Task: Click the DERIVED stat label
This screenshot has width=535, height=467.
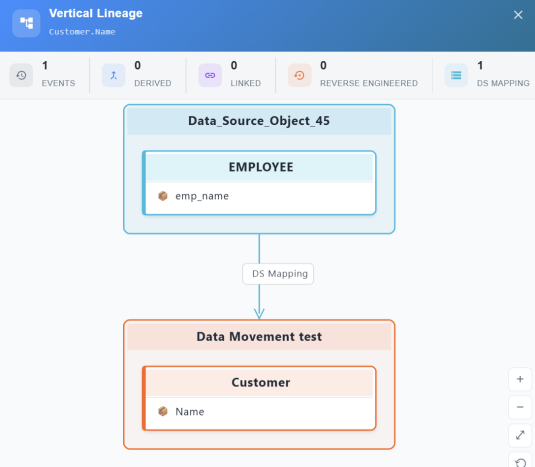Action: (x=153, y=83)
